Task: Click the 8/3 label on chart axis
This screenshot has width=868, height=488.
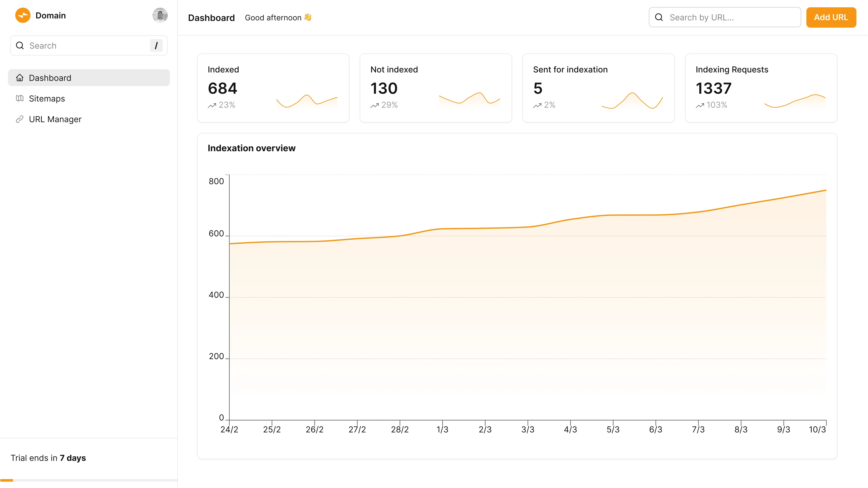Action: pos(741,429)
